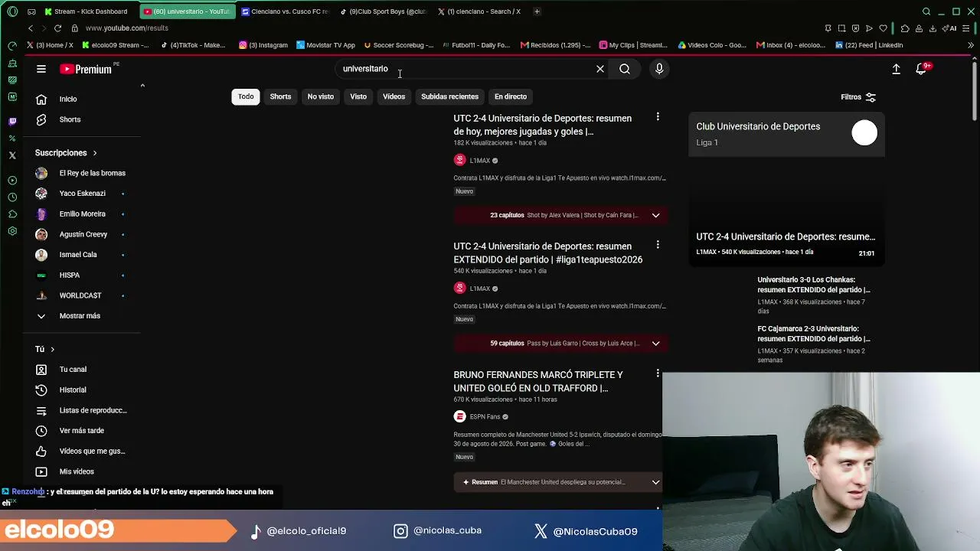
Task: Open browser sidebar history clock icon
Action: (x=12, y=197)
